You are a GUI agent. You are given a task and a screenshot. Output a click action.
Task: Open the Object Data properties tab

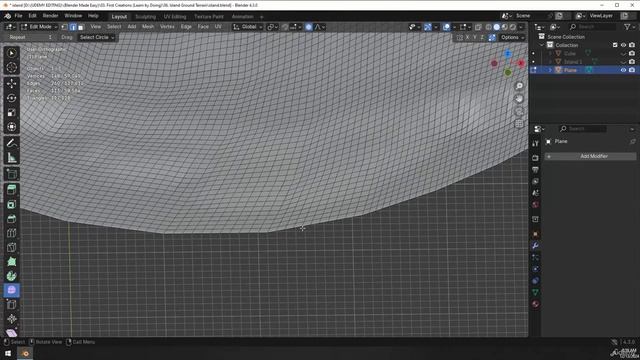click(x=535, y=292)
